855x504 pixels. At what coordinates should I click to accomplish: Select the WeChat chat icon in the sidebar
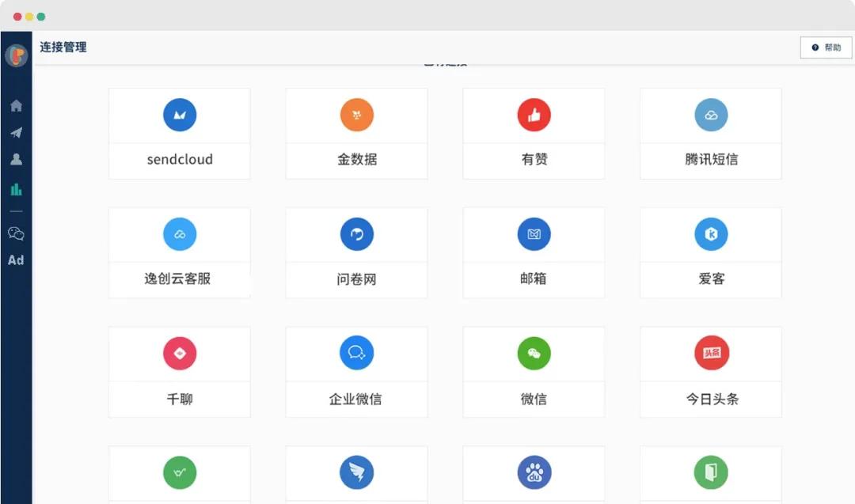[x=16, y=233]
